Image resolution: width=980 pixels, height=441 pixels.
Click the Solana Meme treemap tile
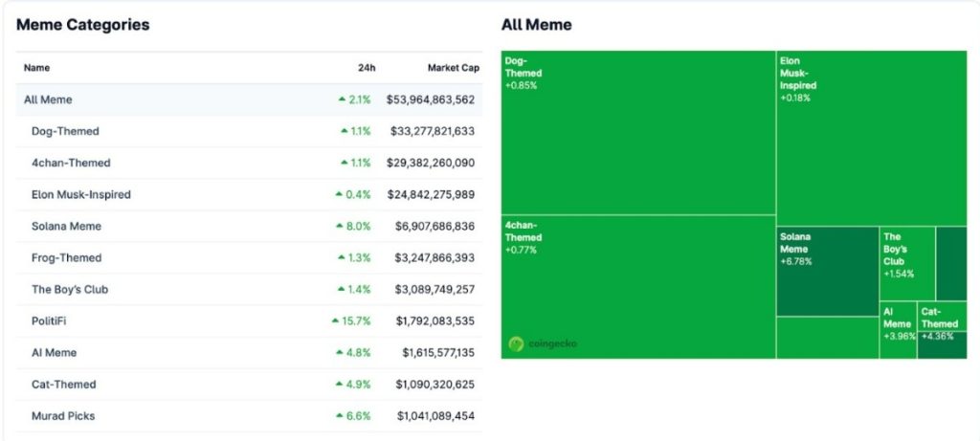coord(827,271)
